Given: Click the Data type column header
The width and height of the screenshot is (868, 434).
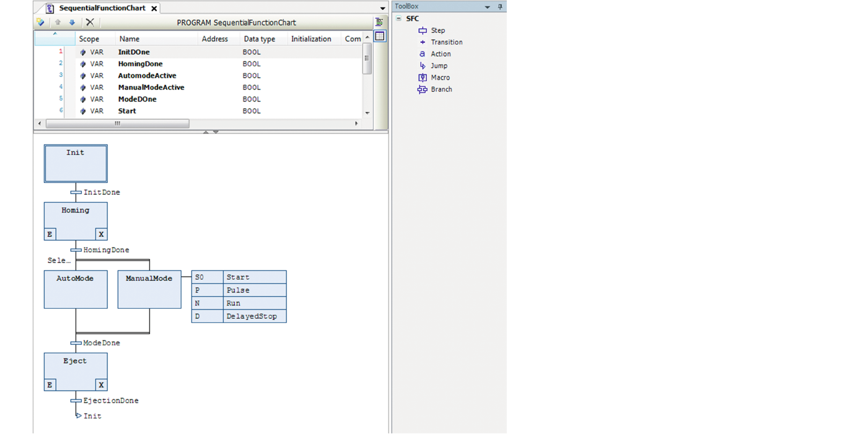Looking at the screenshot, I should 259,39.
